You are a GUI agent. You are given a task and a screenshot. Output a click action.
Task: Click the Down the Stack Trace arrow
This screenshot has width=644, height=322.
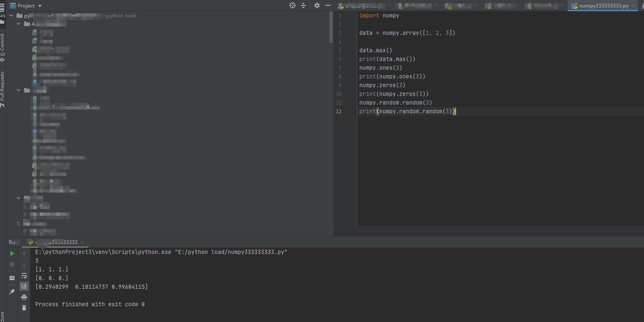24,264
